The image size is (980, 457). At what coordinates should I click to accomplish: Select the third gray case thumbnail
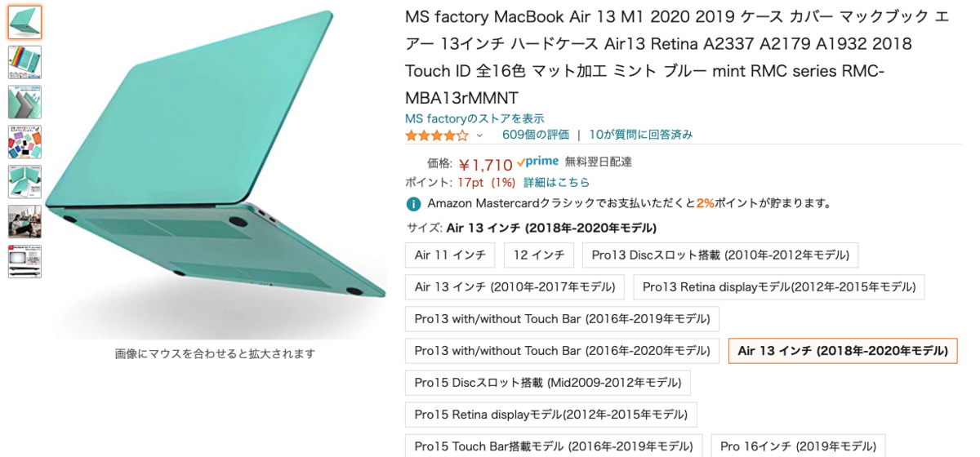click(24, 102)
